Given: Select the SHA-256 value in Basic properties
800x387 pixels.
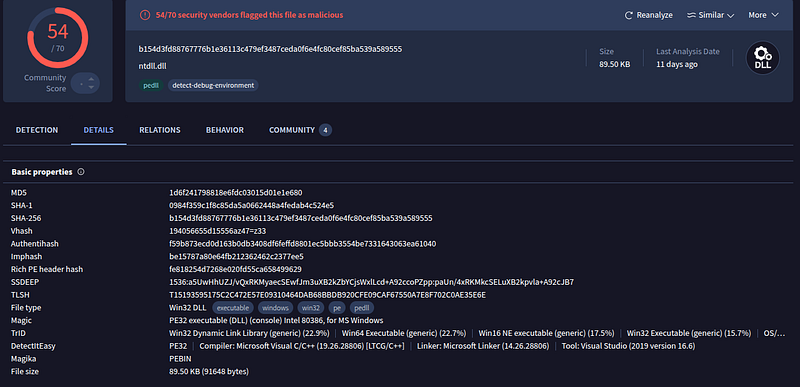Looking at the screenshot, I should [x=301, y=218].
